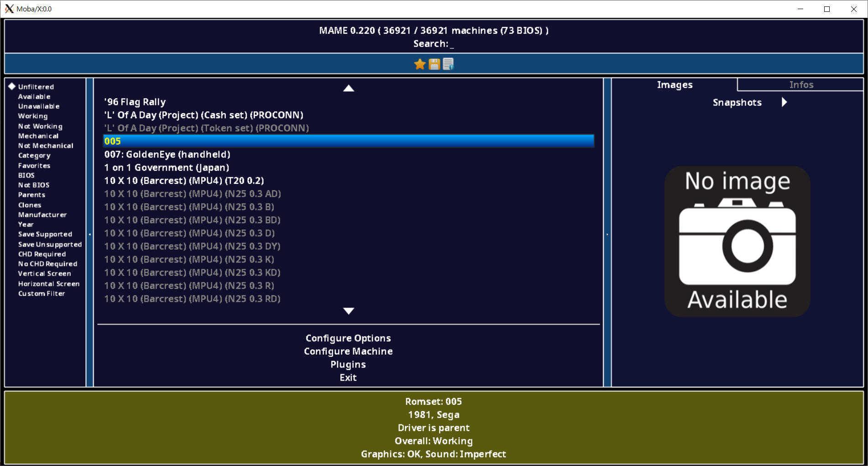Choose the Horizontal Screen filter
Viewport: 868px width, 466px height.
tap(49, 283)
